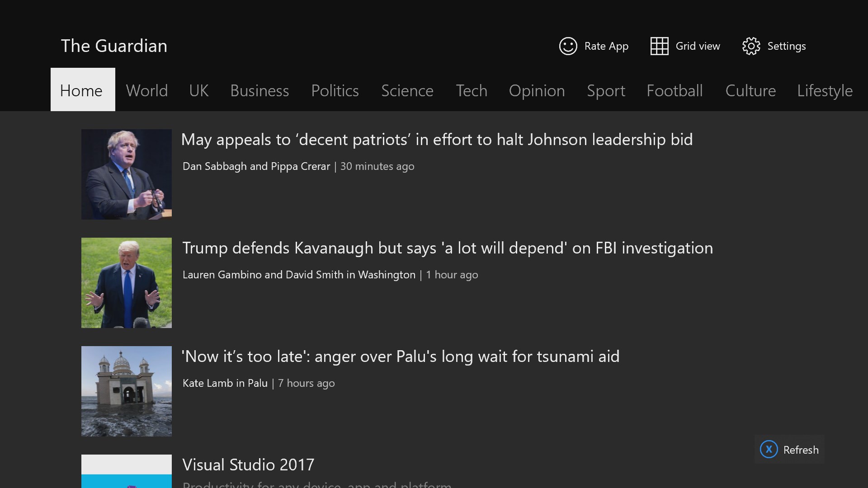Screen dimensions: 868x488
Task: Select the Opinion tab
Action: [537, 90]
